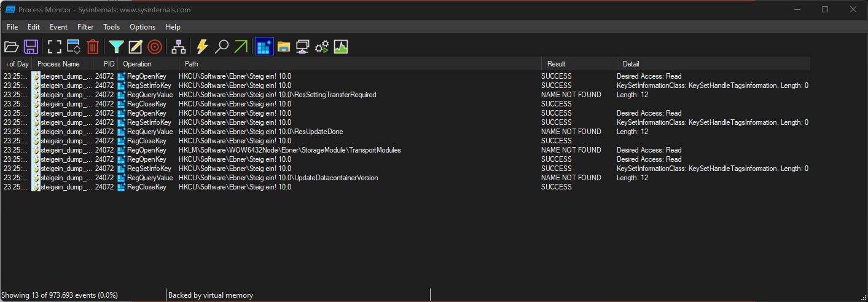The image size is (868, 302).
Task: Toggle Show Network Activity icon
Action: click(x=302, y=47)
